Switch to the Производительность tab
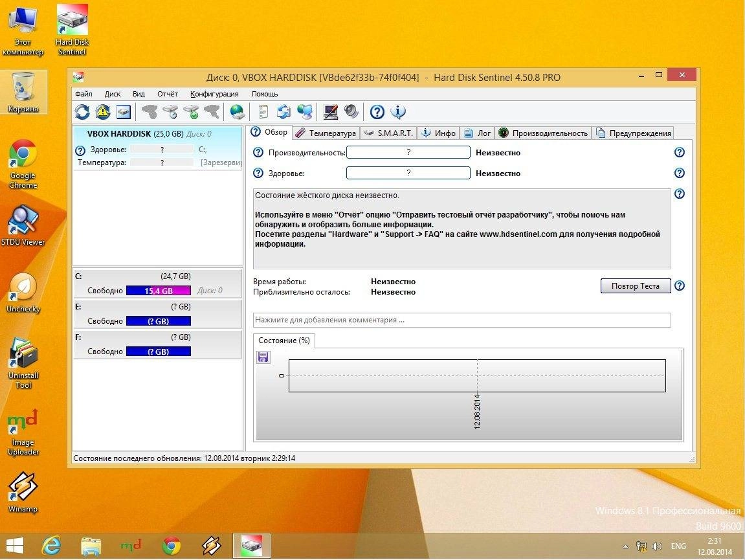The width and height of the screenshot is (745, 560). tap(543, 133)
